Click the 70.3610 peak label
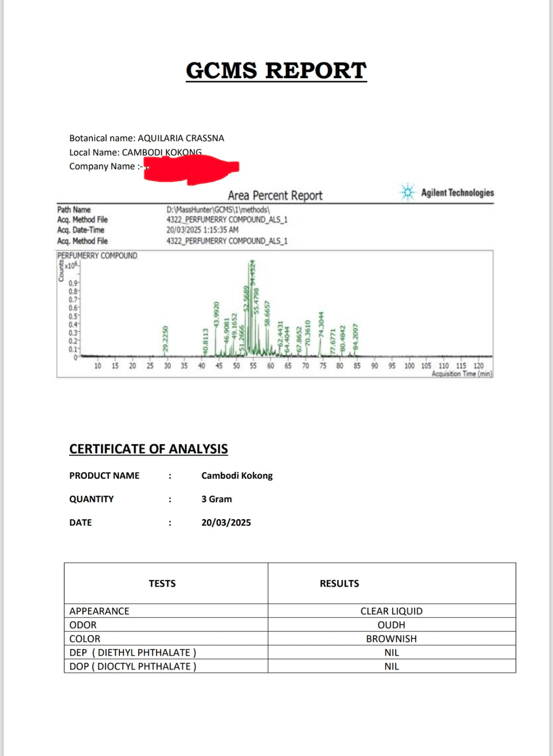 tap(308, 333)
